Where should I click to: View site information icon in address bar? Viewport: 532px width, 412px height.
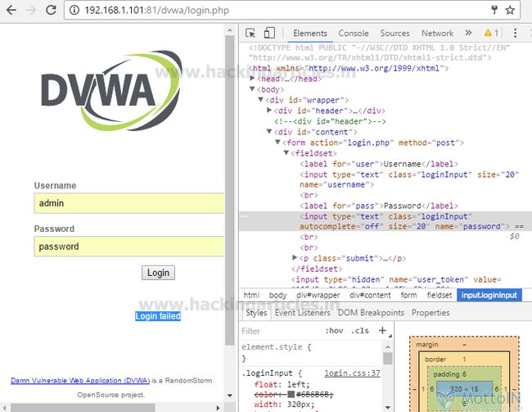coord(74,10)
